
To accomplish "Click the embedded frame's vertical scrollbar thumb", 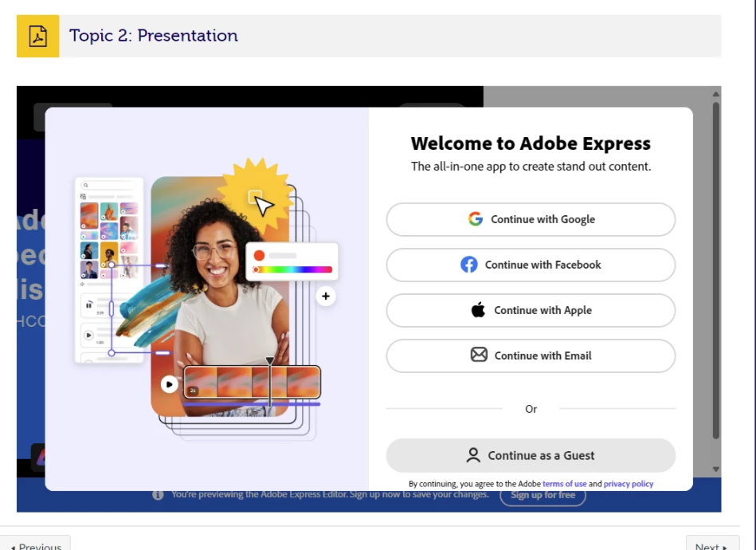I will [x=716, y=270].
